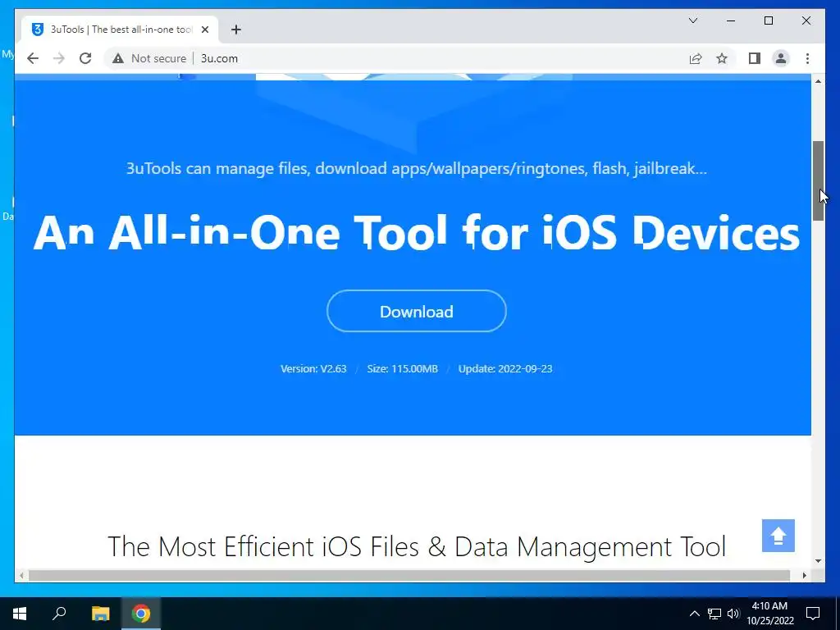Click the 'Update: 2022-09-23' text
This screenshot has height=630, width=840.
tap(505, 368)
